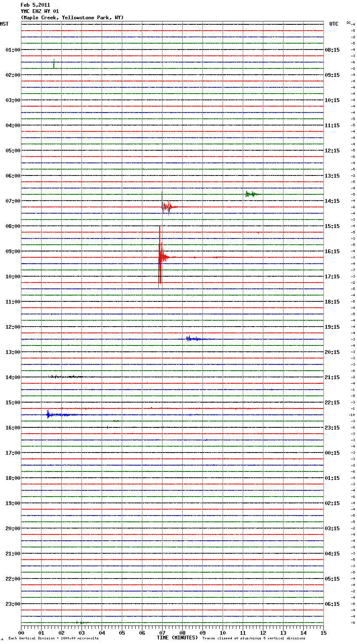Select the station code "YMC EHZ WY 01"
The width and height of the screenshot is (357, 644).
[40, 11]
